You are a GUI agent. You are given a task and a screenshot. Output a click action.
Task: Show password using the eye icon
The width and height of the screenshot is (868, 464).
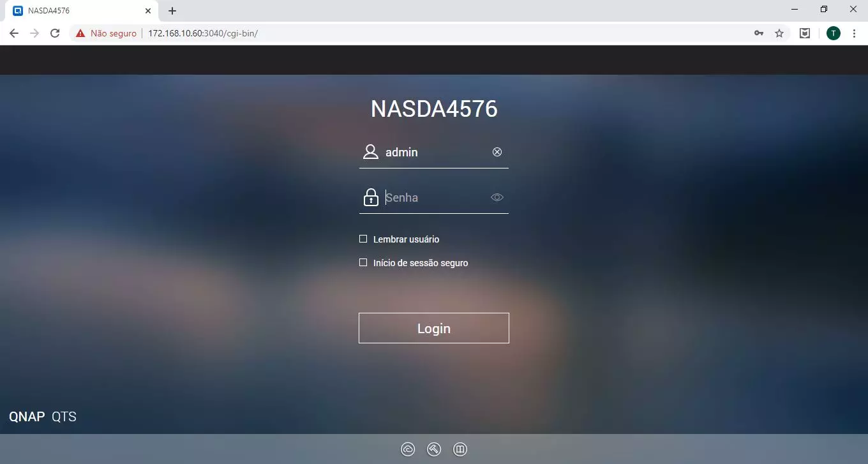click(x=497, y=197)
